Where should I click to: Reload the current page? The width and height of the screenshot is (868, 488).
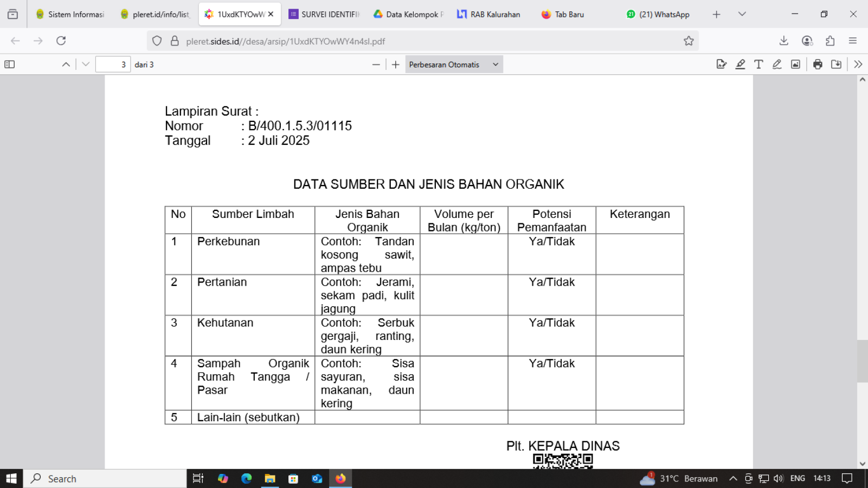(x=61, y=41)
